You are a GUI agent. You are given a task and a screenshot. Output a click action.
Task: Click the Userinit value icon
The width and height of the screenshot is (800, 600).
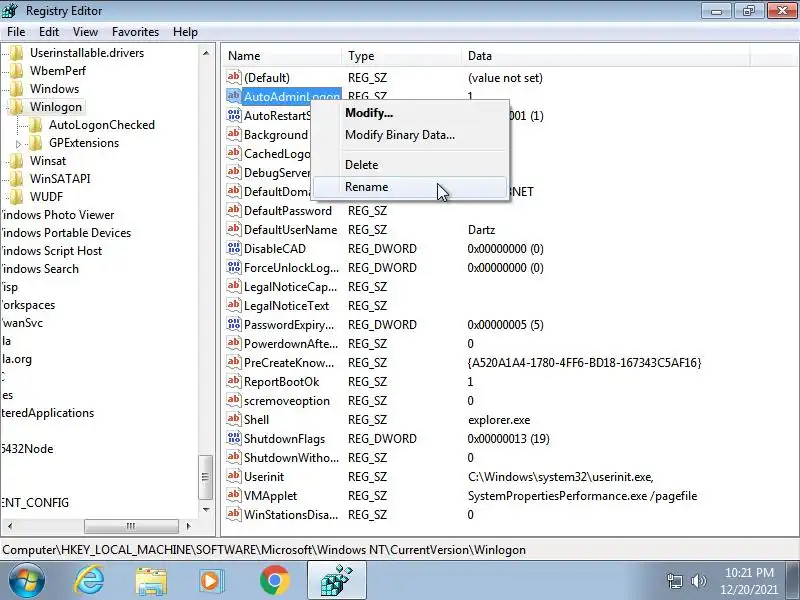coord(234,477)
